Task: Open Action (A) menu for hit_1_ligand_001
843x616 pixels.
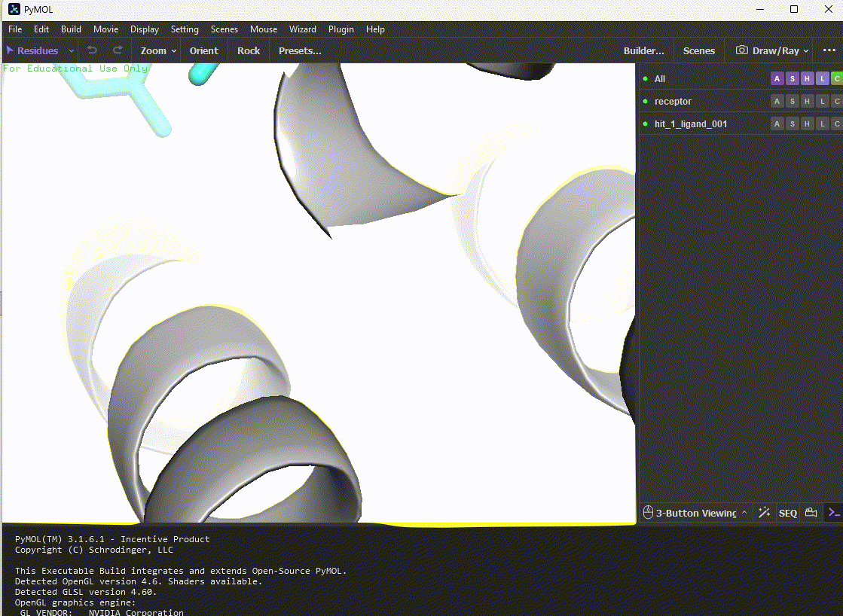Action: (x=777, y=124)
